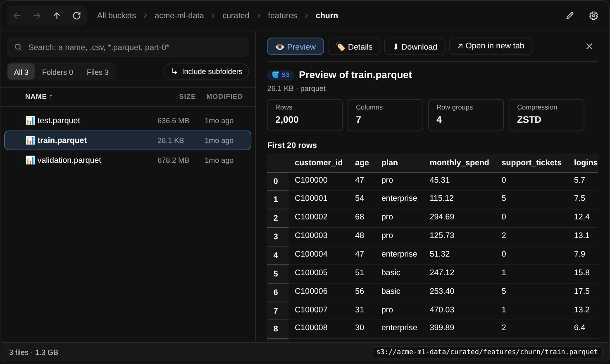Go back with the left arrow icon

17,16
